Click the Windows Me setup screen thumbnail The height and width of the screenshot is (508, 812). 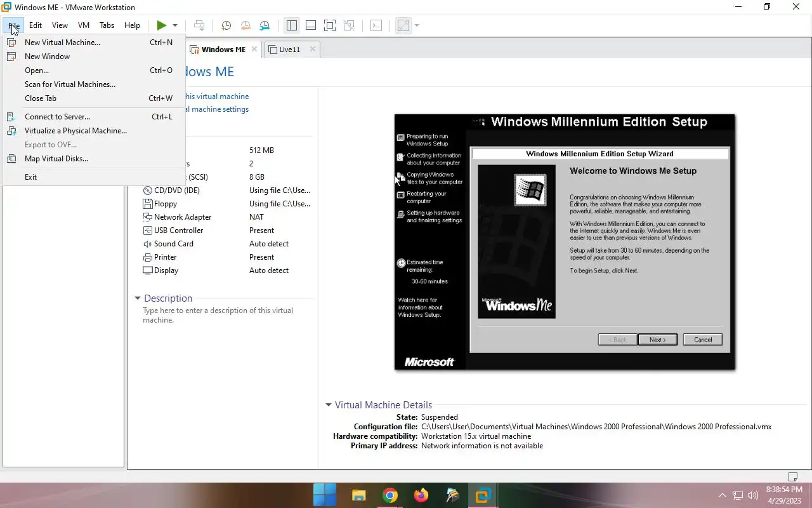tap(565, 242)
